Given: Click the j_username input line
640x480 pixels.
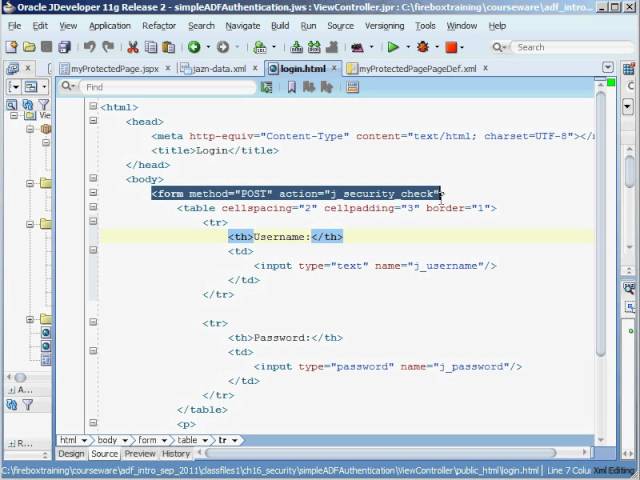Looking at the screenshot, I should click(x=375, y=266).
